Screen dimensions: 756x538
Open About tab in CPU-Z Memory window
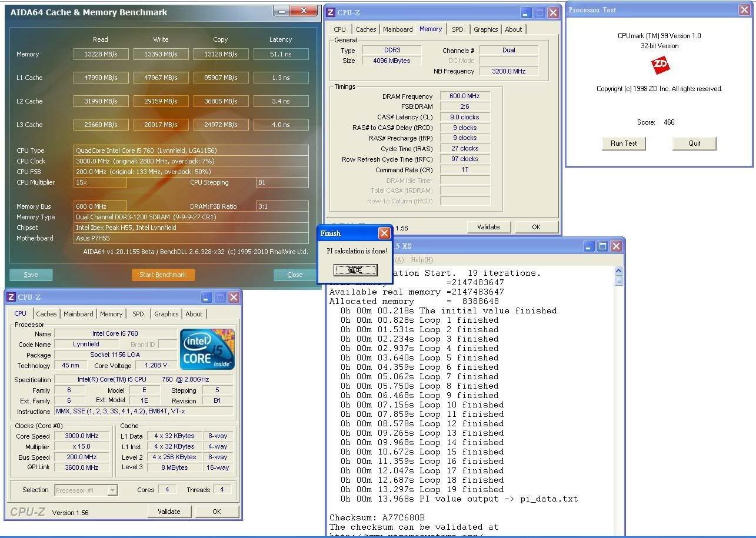pyautogui.click(x=514, y=29)
